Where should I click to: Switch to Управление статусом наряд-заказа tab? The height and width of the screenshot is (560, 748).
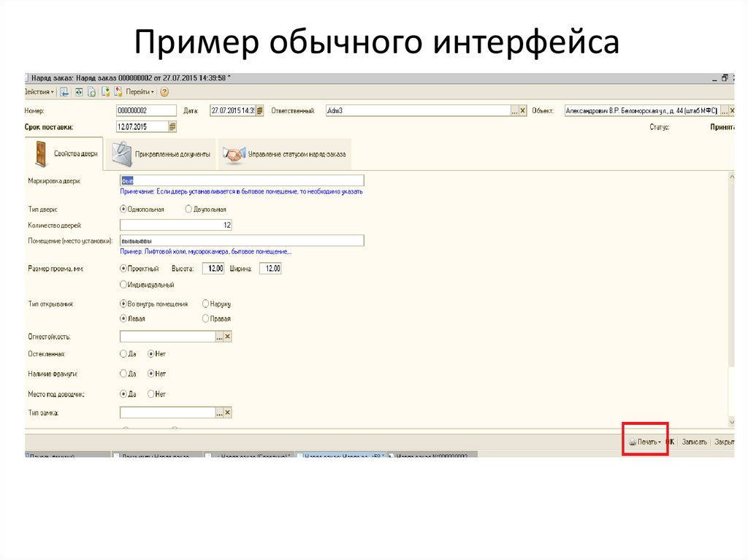[x=285, y=154]
